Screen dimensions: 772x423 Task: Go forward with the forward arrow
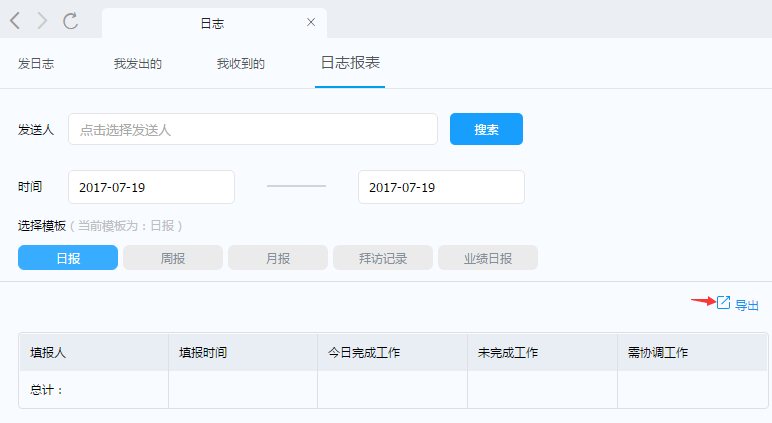tap(42, 21)
